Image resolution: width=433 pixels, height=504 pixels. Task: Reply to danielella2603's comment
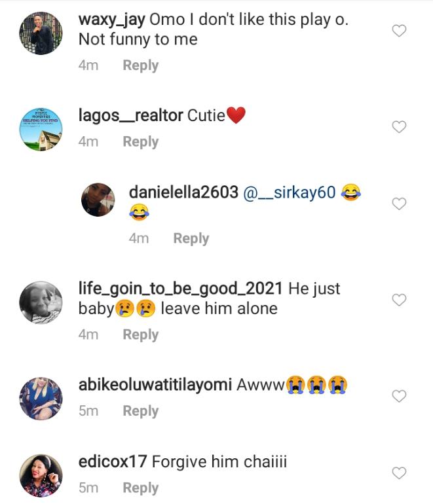(x=191, y=238)
